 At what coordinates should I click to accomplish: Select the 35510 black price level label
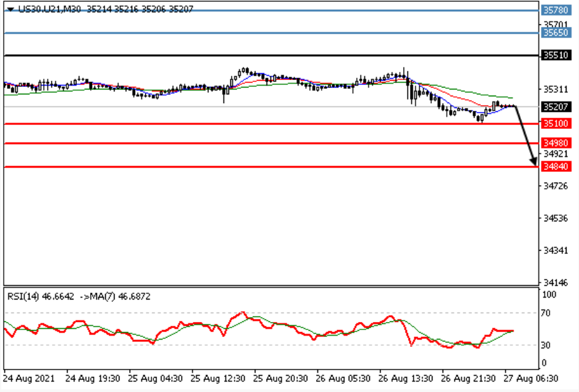[x=556, y=55]
